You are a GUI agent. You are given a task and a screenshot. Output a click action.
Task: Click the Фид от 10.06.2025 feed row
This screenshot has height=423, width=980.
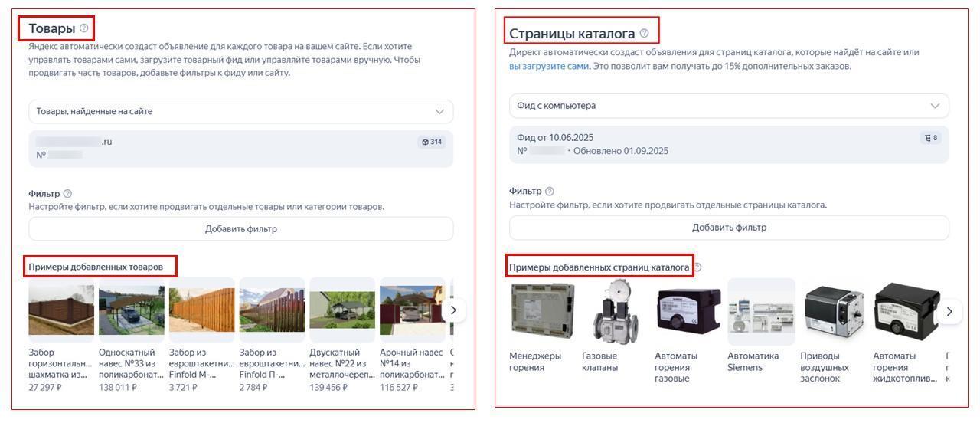(x=729, y=144)
